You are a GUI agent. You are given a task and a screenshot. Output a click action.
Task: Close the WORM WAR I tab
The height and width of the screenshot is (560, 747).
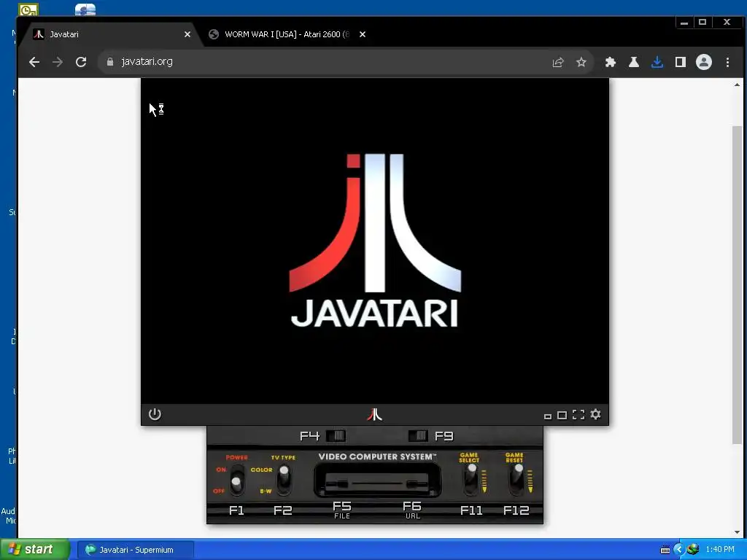click(x=363, y=34)
